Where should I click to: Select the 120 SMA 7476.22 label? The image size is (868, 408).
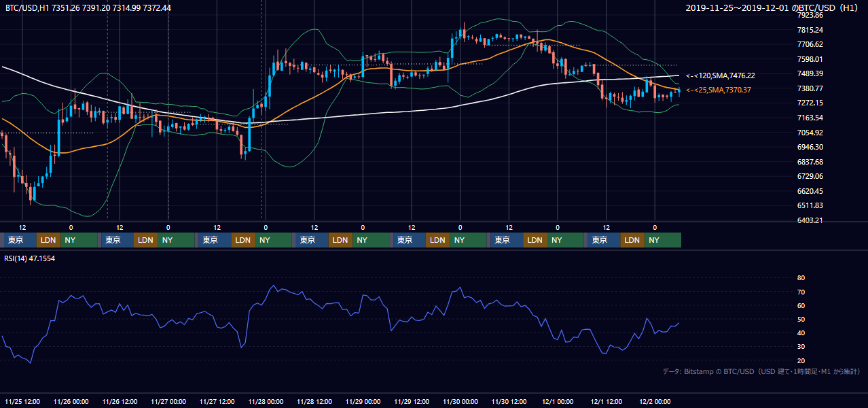[x=721, y=75]
